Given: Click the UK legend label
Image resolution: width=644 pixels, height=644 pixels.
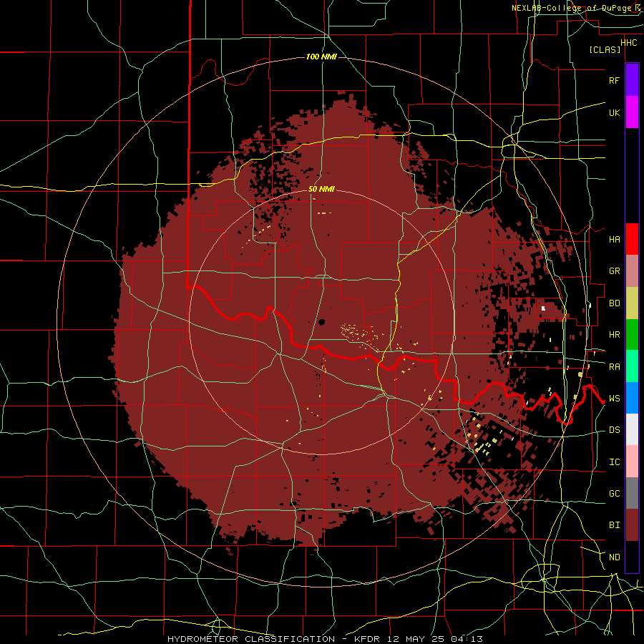Looking at the screenshot, I should click(x=614, y=112).
